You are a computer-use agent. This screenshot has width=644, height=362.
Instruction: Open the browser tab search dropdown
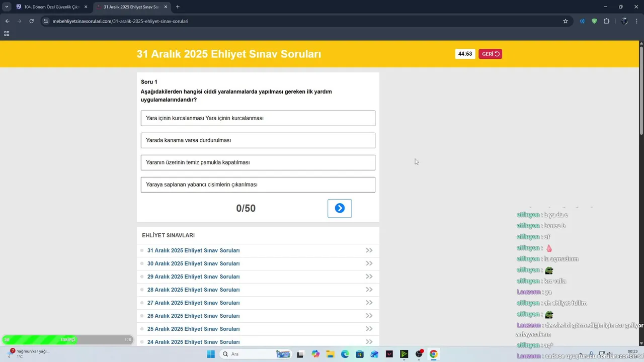(x=7, y=7)
